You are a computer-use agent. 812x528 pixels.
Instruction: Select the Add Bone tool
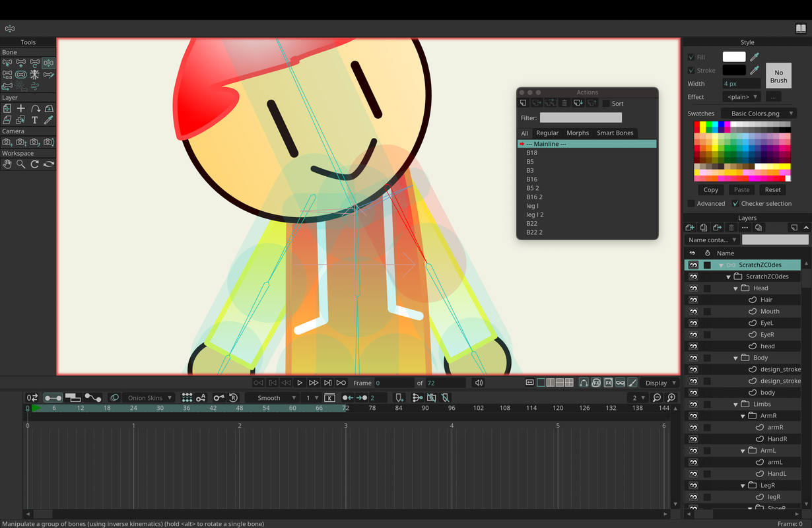tap(21, 64)
